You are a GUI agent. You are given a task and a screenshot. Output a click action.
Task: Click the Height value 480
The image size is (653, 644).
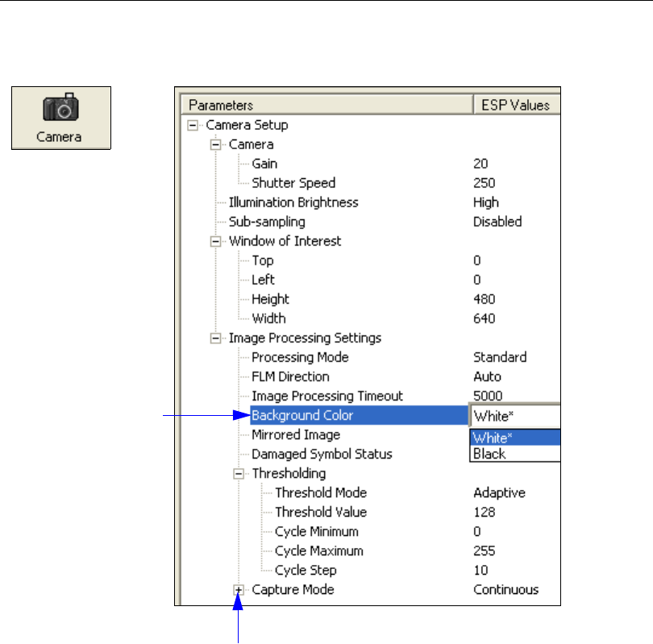484,299
